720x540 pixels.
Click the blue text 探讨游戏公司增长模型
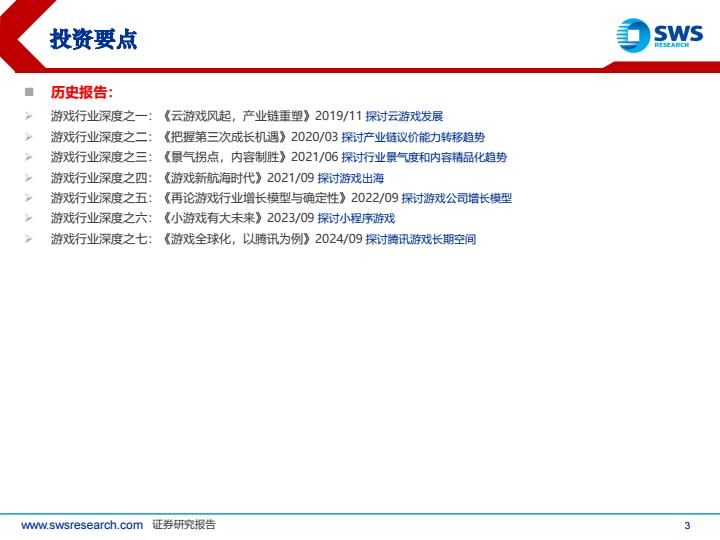pyautogui.click(x=457, y=198)
